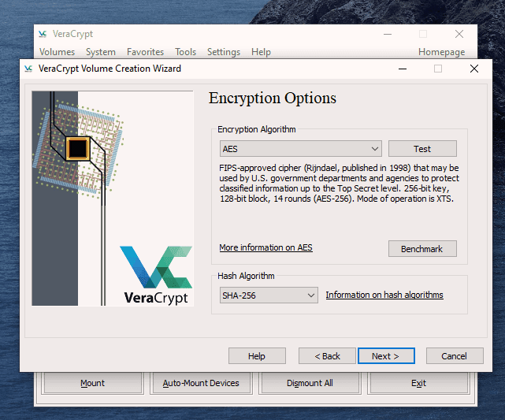
Task: Close the Volume Creation Wizard window
Action: pyautogui.click(x=473, y=69)
